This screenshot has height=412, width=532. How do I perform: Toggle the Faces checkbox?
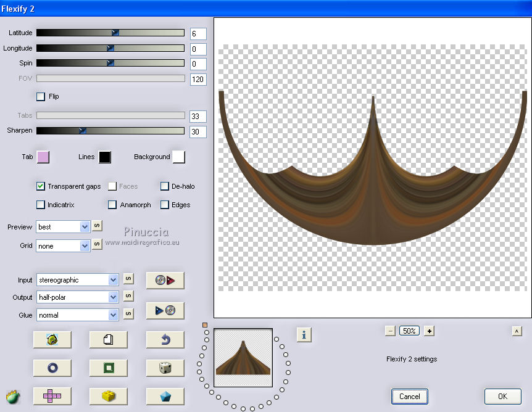(x=112, y=186)
